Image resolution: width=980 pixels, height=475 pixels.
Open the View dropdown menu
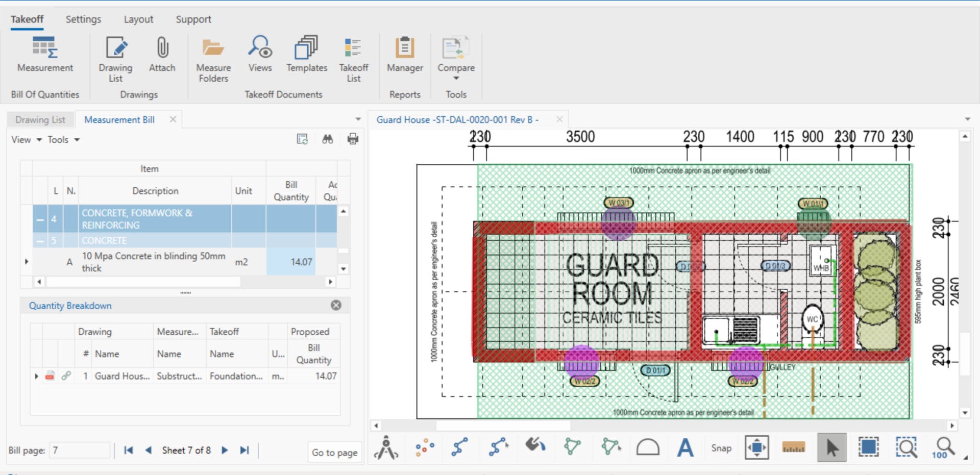click(27, 139)
